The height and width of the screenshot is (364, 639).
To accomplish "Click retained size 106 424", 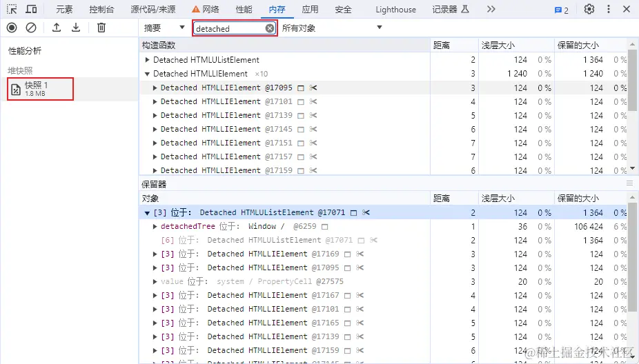I will 589,226.
